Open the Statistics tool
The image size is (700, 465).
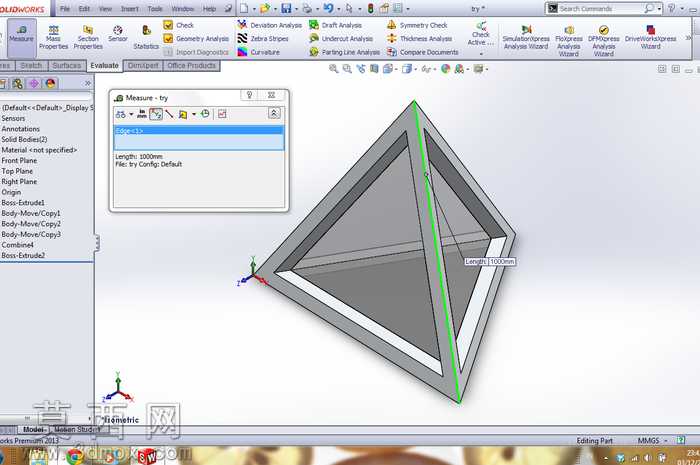tap(146, 37)
